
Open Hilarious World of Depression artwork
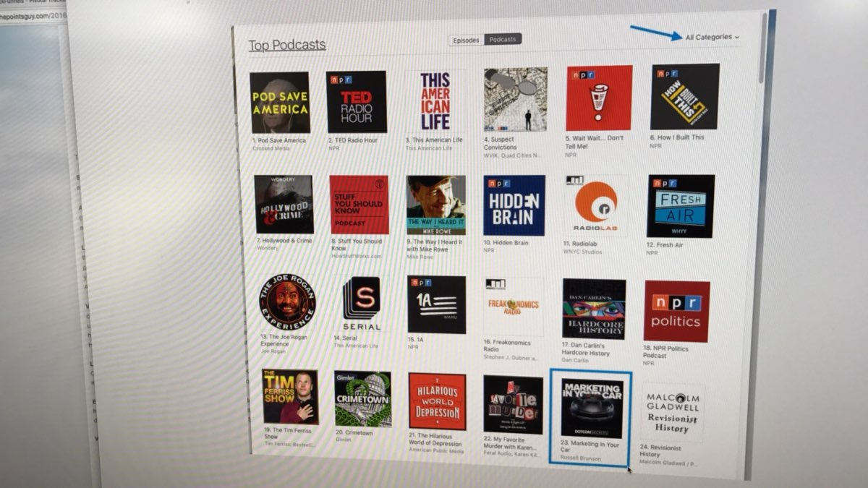pyautogui.click(x=437, y=401)
